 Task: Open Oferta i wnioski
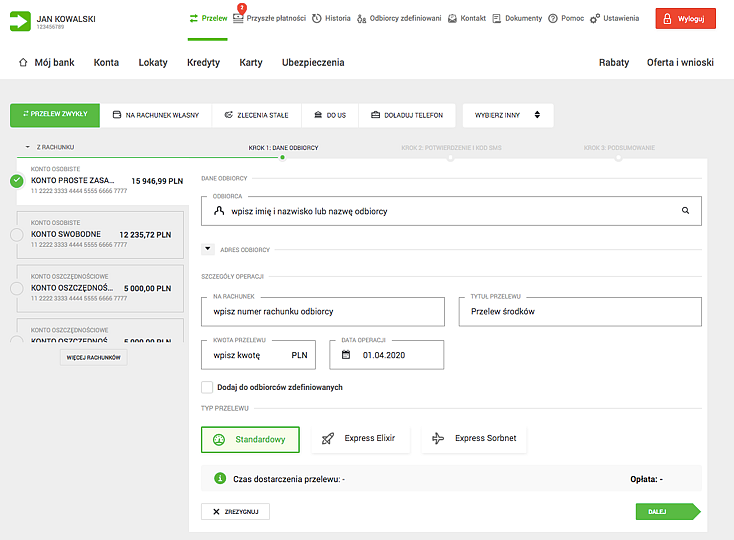[680, 62]
